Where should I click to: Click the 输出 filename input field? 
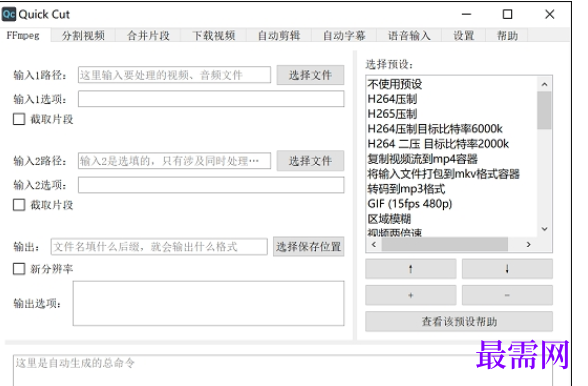click(x=159, y=246)
